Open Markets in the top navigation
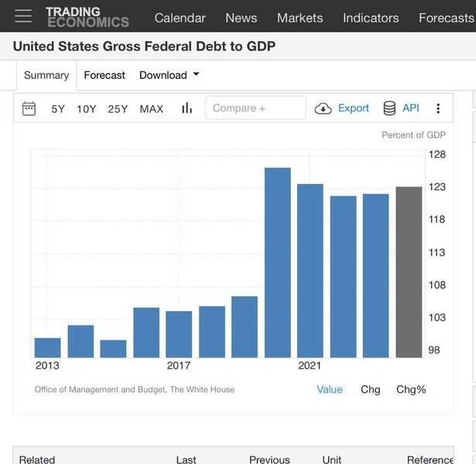This screenshot has width=476, height=464. [x=300, y=18]
